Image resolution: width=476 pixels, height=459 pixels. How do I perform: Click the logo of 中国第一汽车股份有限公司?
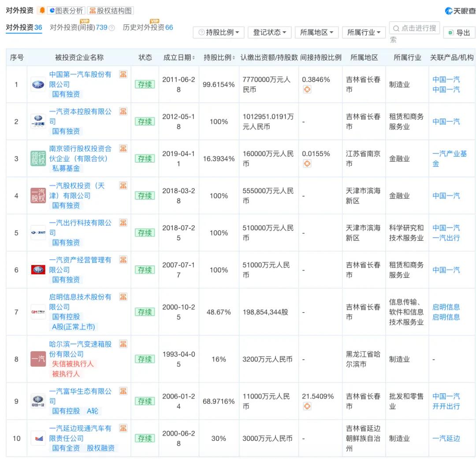tap(38, 85)
